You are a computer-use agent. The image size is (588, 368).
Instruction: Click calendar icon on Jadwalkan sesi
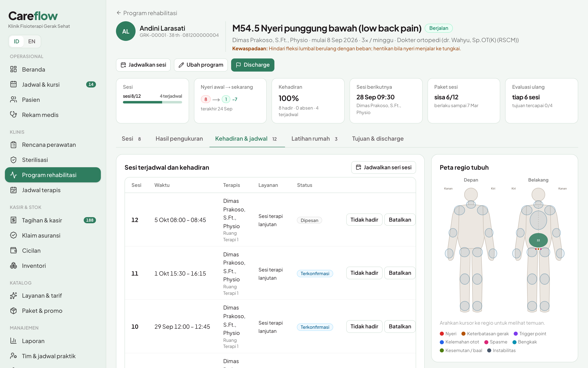point(124,65)
